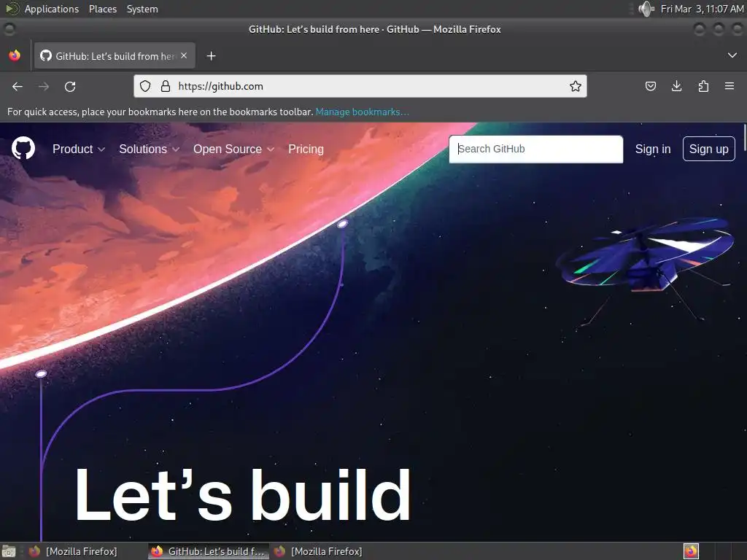
Task: Select the GitHub: Let's build from here tab
Action: [x=115, y=56]
